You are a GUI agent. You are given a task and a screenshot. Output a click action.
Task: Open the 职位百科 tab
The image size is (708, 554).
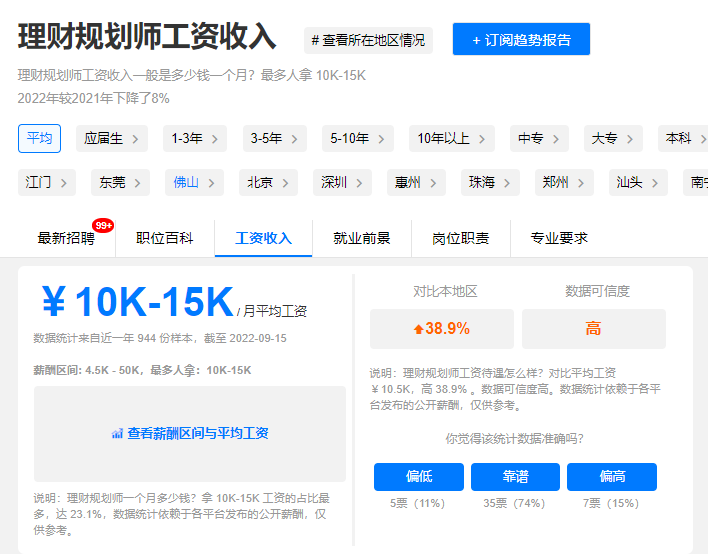(165, 238)
